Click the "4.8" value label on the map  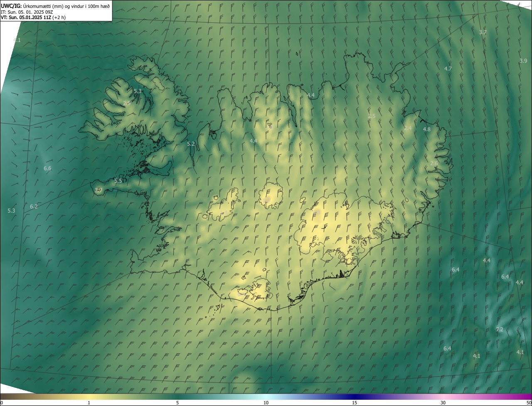point(427,129)
